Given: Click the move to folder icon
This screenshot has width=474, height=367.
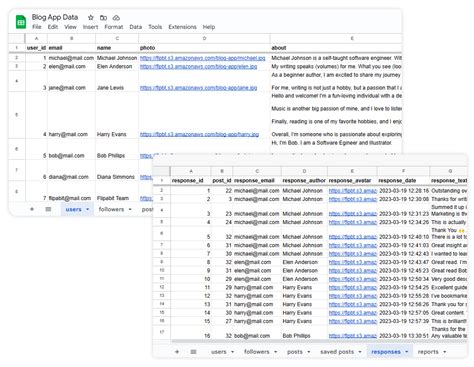Looking at the screenshot, I should coord(103,17).
